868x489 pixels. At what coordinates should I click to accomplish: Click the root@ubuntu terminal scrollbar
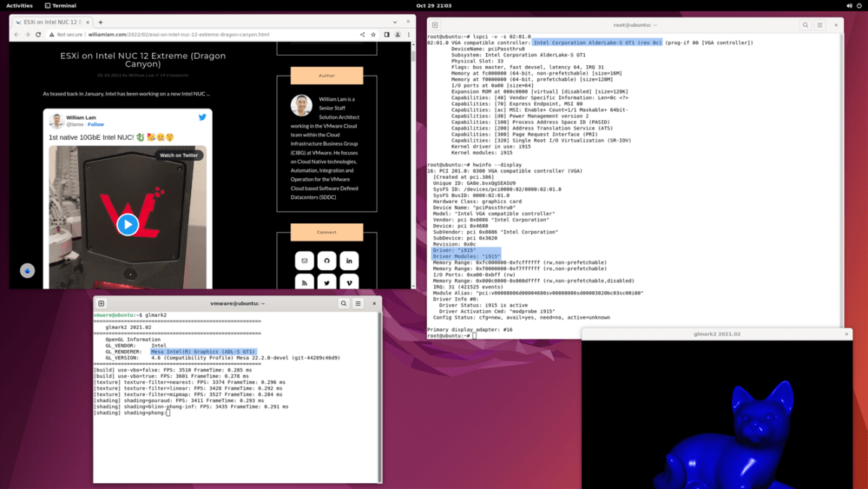click(x=841, y=180)
